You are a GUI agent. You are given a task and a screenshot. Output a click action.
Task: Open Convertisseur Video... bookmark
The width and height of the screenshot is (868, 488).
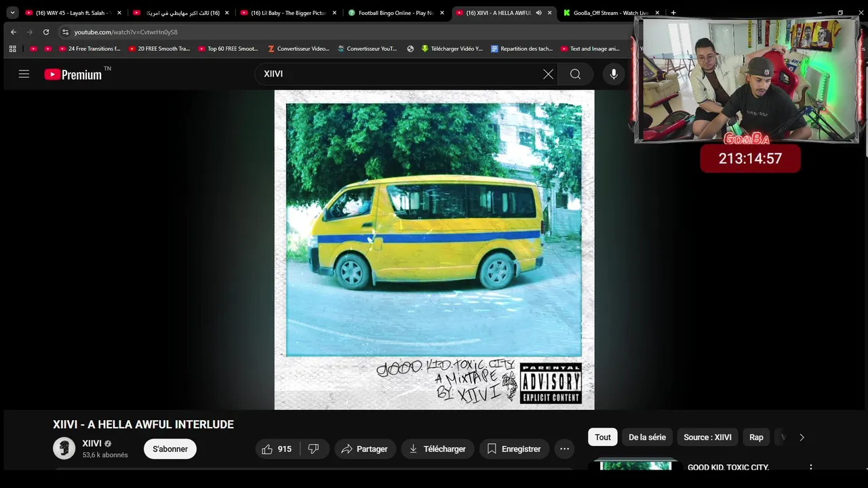[x=298, y=49]
